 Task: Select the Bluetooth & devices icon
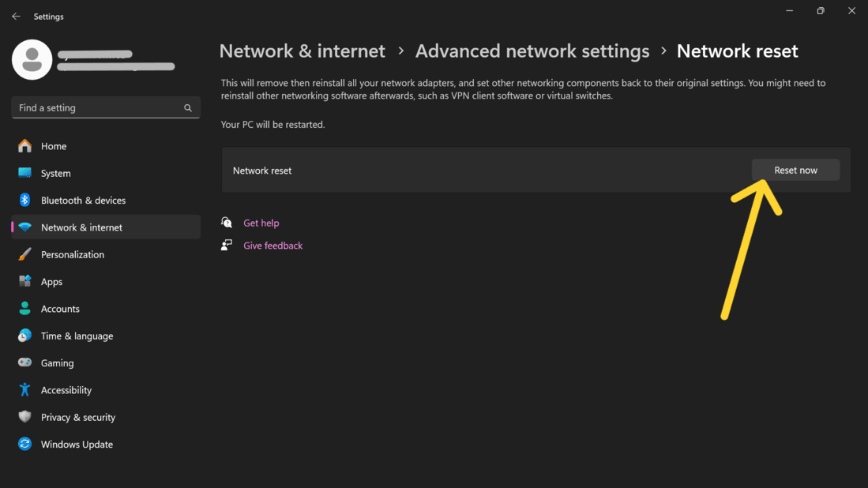click(25, 201)
